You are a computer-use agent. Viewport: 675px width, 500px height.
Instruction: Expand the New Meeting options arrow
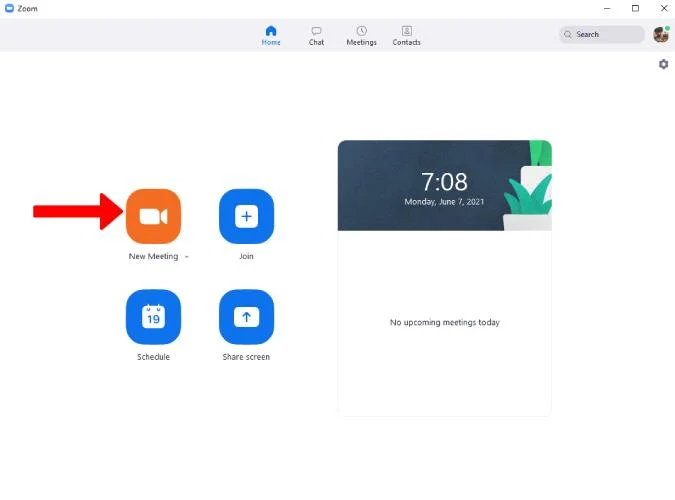[x=186, y=257]
